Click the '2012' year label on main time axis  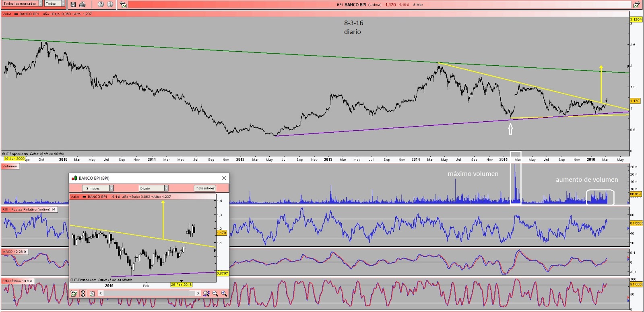(x=240, y=160)
